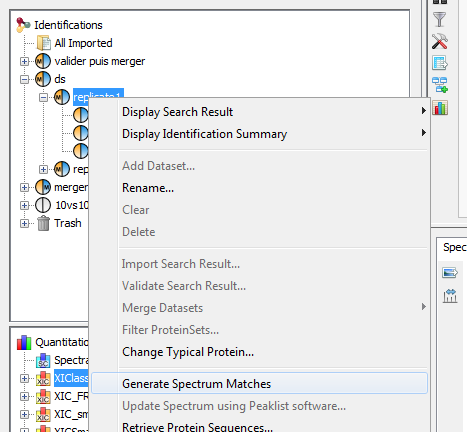Viewport: 467px width, 432px height.
Task: Click Update Spectrum using Peaklist software...
Action: 259,406
